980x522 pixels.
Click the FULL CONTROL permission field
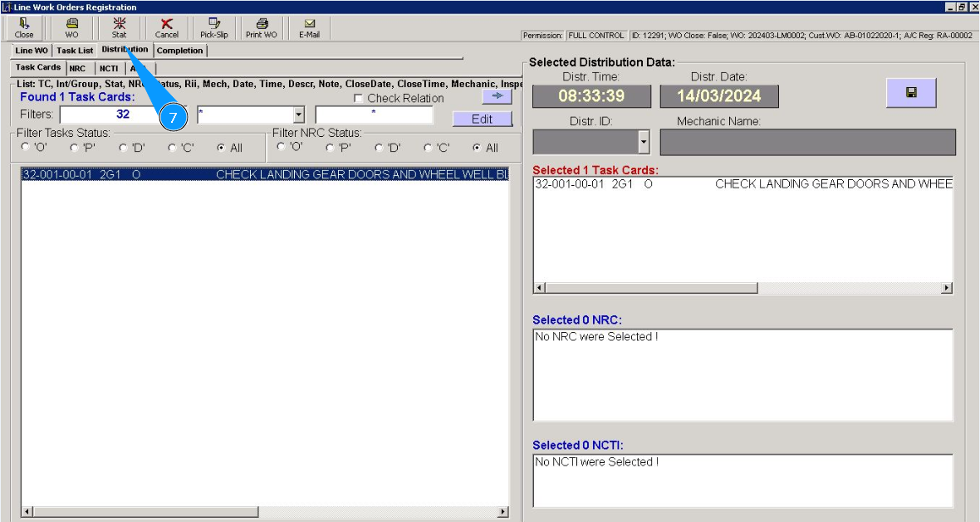[596, 36]
